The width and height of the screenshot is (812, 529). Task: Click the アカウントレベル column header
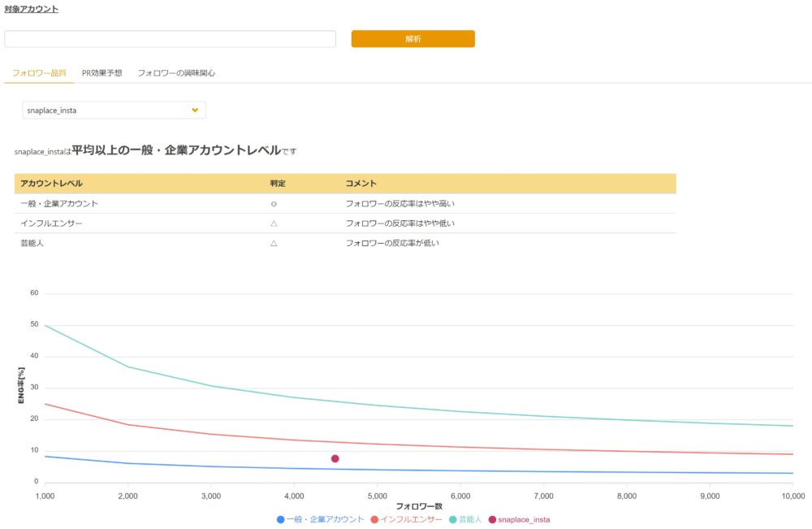coord(51,184)
